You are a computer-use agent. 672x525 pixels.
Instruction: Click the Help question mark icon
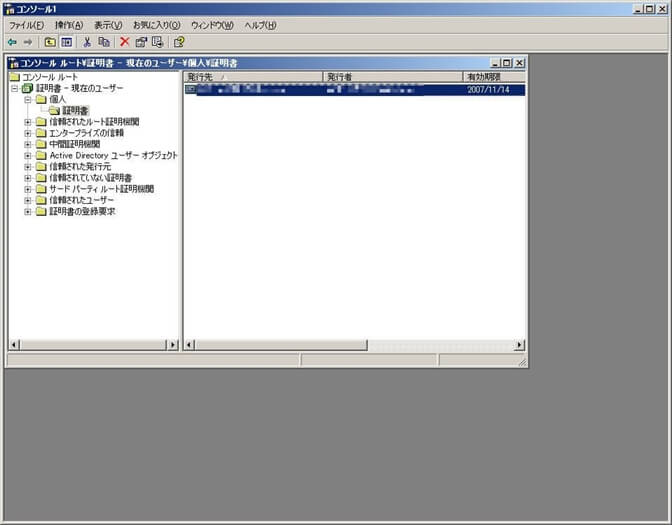pyautogui.click(x=179, y=42)
